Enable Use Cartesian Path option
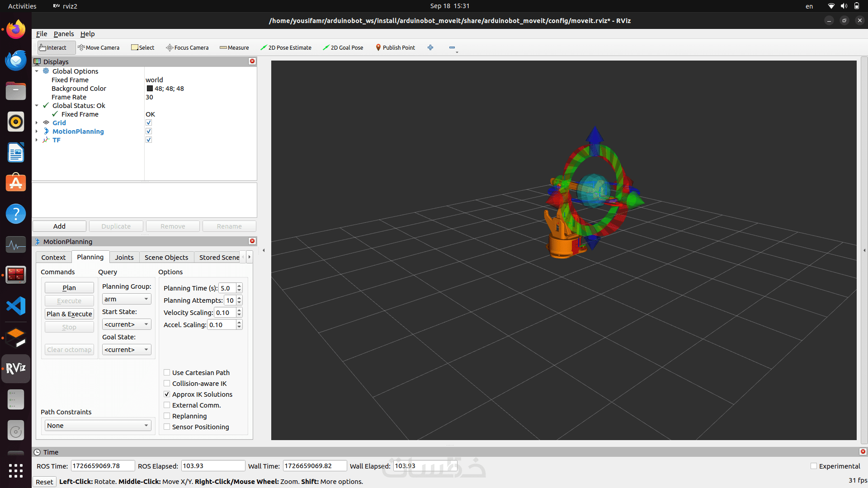This screenshot has width=868, height=488. tap(167, 373)
